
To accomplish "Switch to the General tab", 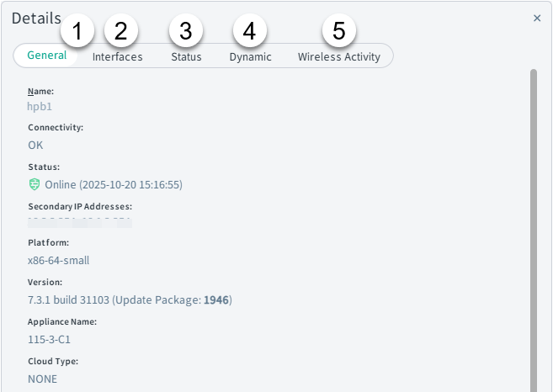I will click(46, 56).
